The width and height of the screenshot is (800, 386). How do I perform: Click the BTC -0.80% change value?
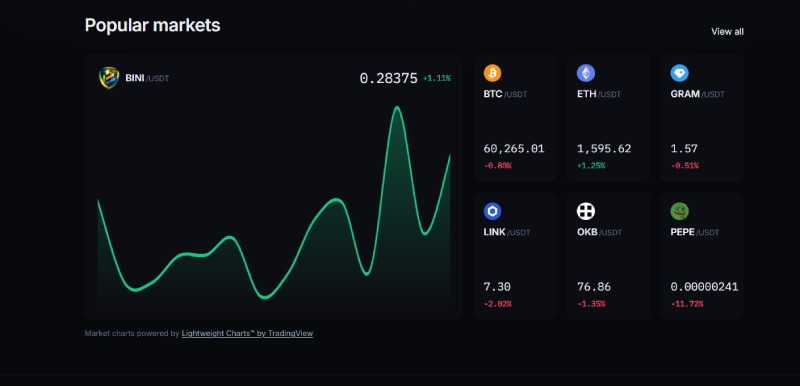pos(497,166)
